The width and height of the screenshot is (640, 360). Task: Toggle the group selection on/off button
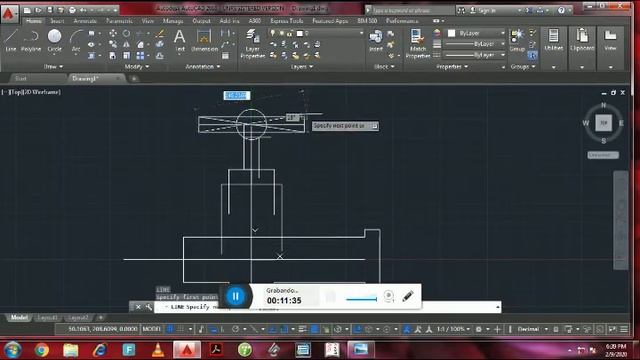pos(532,55)
